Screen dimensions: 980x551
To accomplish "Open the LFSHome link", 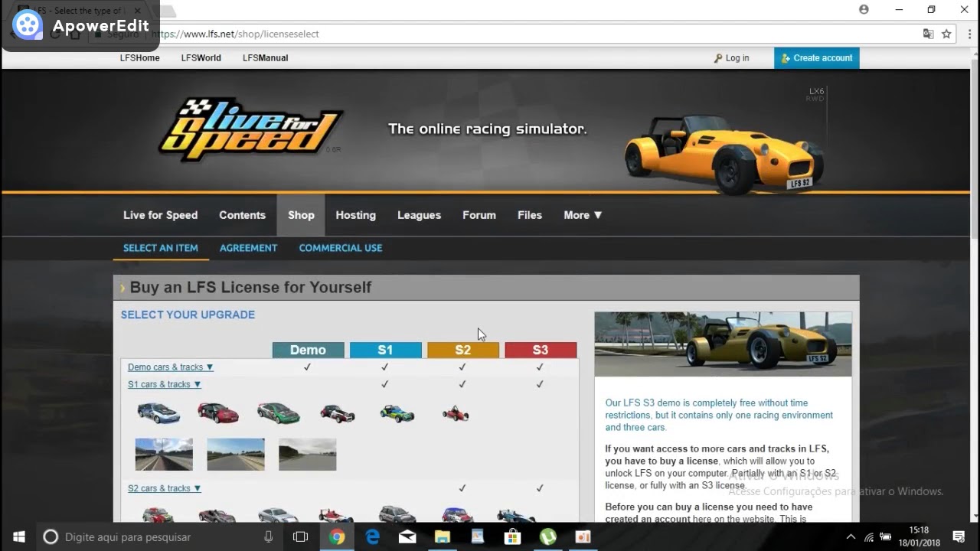I will (x=139, y=58).
